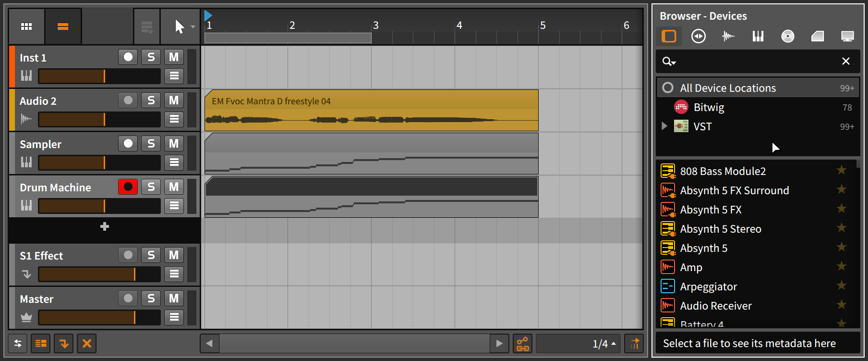
Task: Toggle the follow playback button in header
Action: point(147,26)
